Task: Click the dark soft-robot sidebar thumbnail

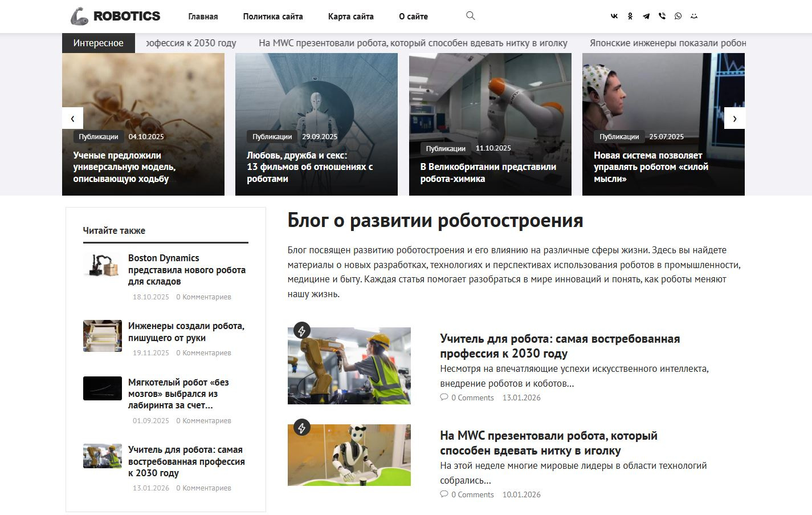Action: (x=103, y=388)
